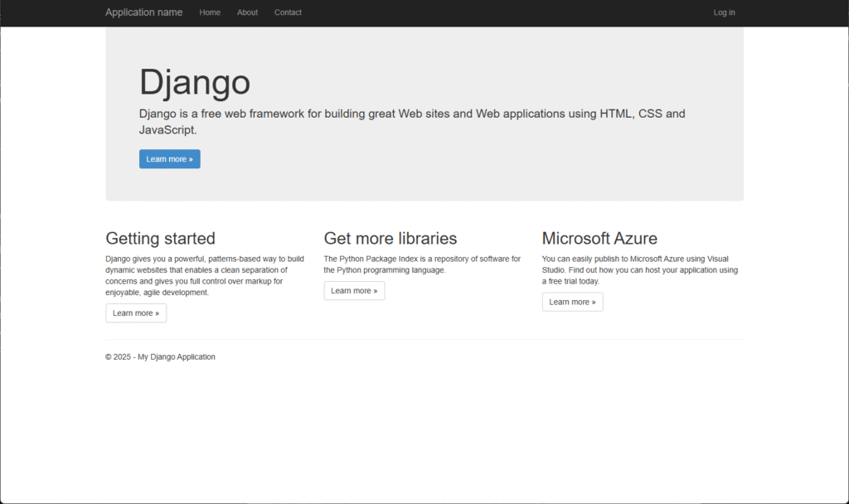Click the Python Package Index description text
849x504 pixels.
[x=421, y=264]
